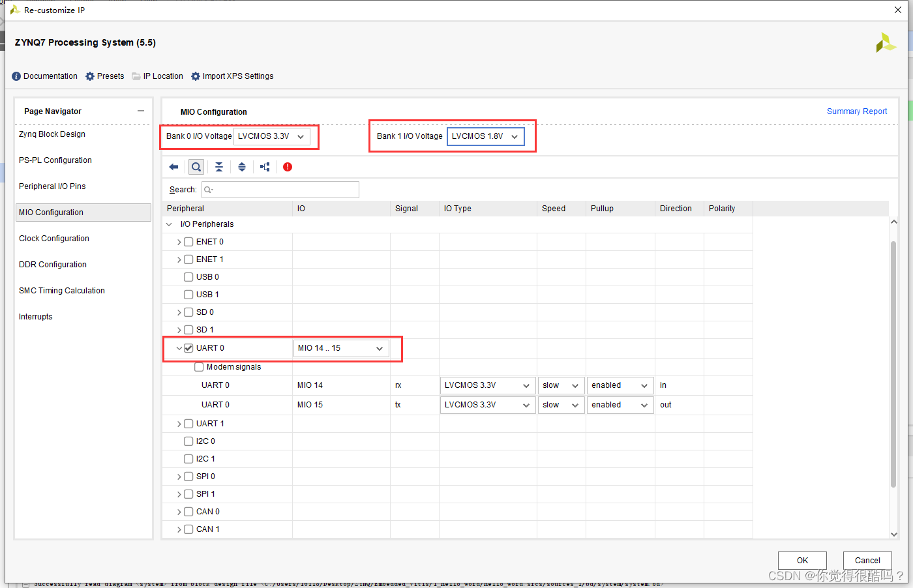The width and height of the screenshot is (913, 588).
Task: Open Speed dropdown for MIO 14
Action: (561, 385)
